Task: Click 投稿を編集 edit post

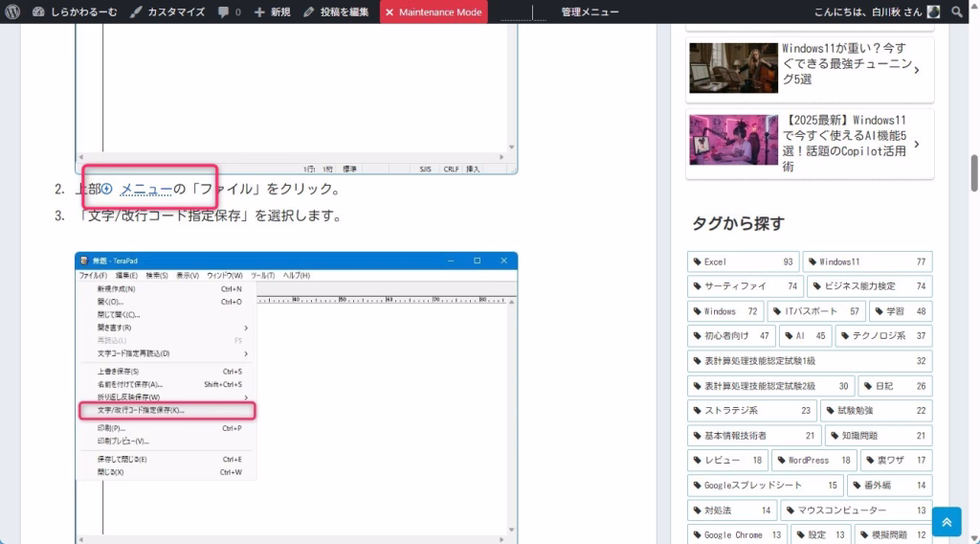Action: [x=336, y=11]
